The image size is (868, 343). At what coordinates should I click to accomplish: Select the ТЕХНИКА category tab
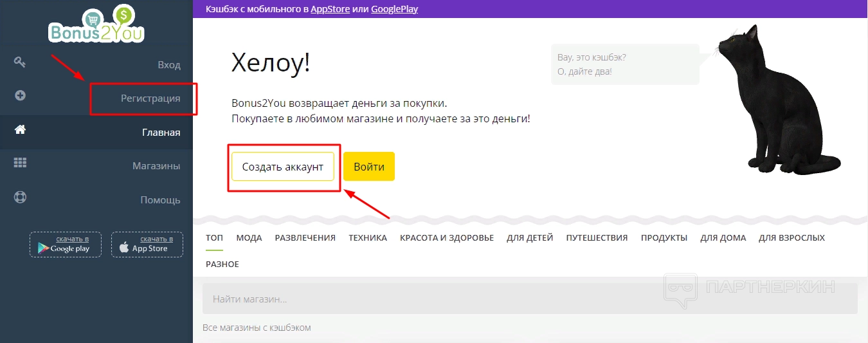(368, 237)
